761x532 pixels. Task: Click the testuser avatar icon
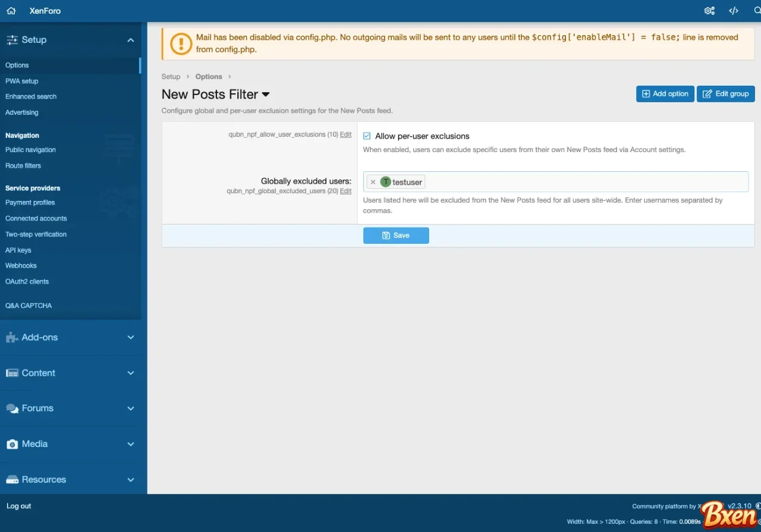(x=385, y=182)
